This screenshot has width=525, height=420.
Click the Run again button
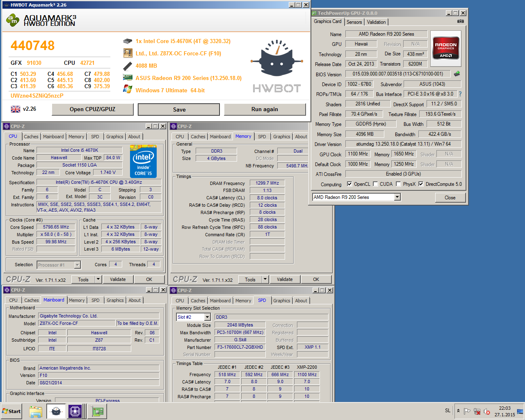point(265,109)
